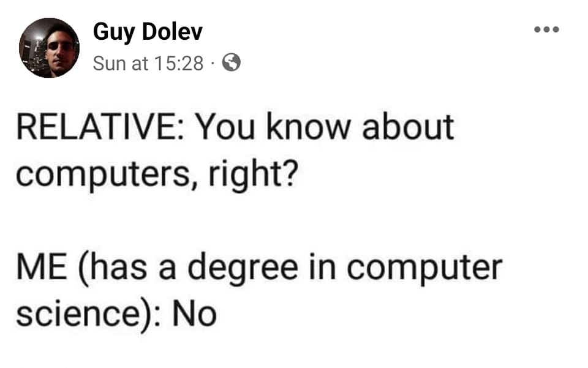Open the three-dot post options menu
The height and width of the screenshot is (368, 588).
(546, 30)
